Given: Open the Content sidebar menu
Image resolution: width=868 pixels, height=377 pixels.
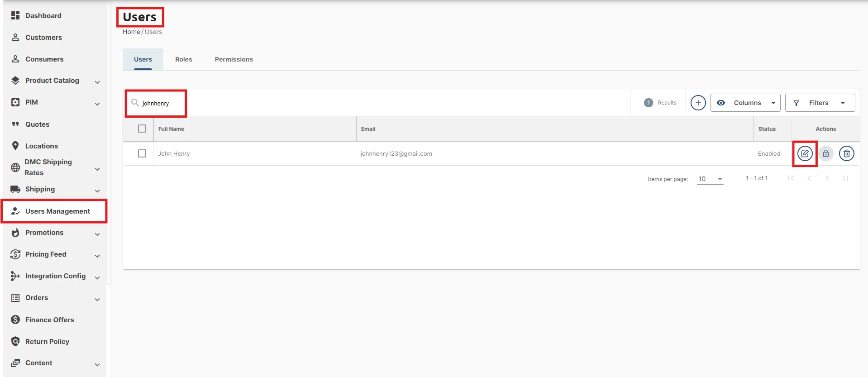Looking at the screenshot, I should (54, 363).
